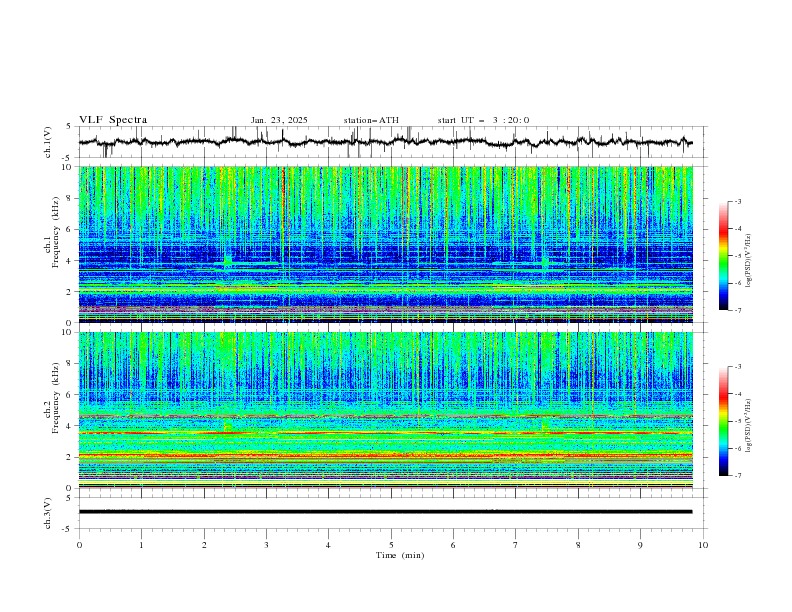Click the date 'Jan. 23, 2025'
Viewport: 792px width, 612px height.
click(279, 120)
